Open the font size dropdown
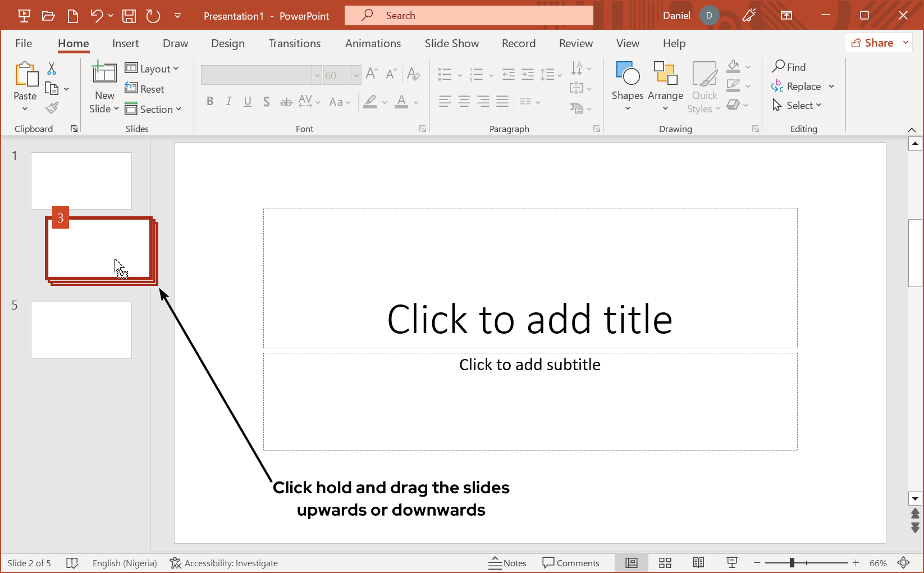The image size is (924, 573). pyautogui.click(x=358, y=75)
